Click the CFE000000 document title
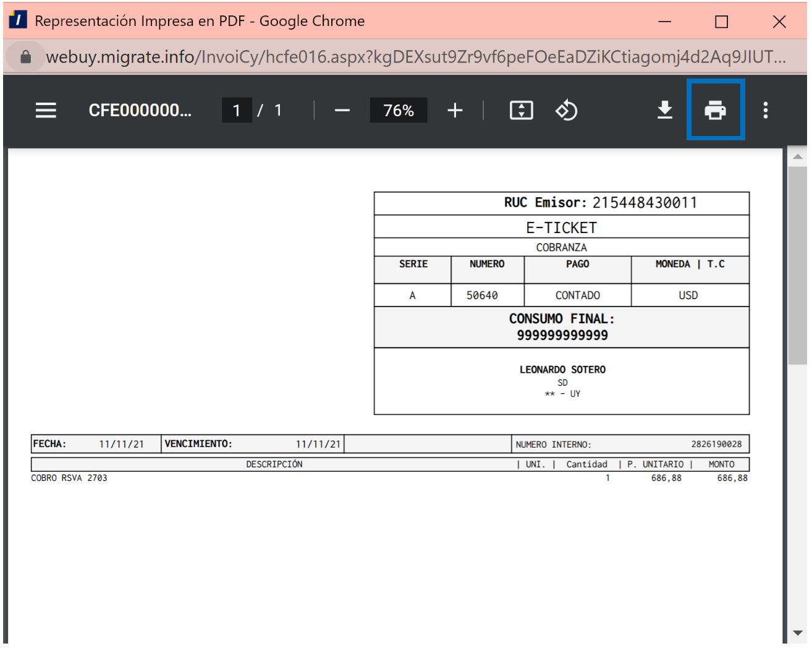812x659 pixels. coord(140,111)
